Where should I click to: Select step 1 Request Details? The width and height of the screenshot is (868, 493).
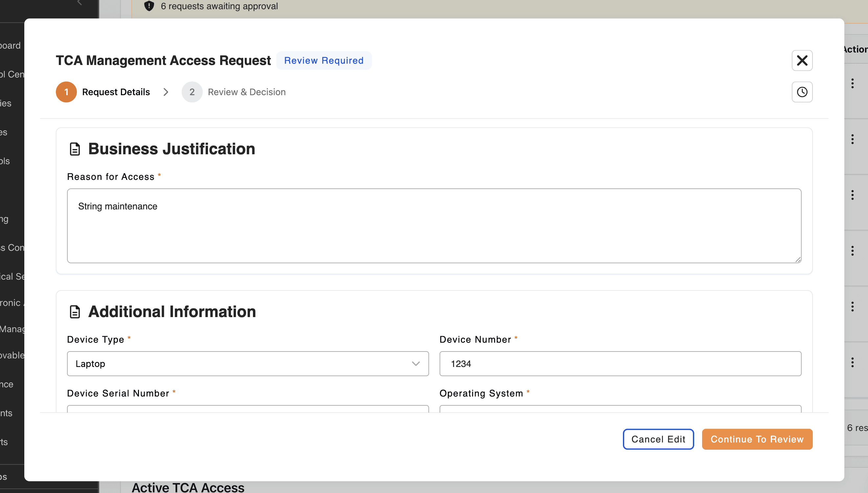coord(103,92)
